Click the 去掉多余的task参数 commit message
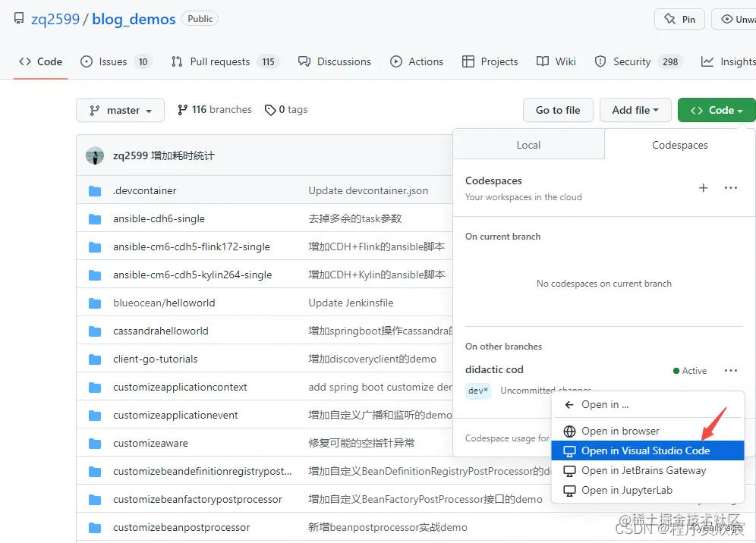756x543 pixels. [355, 218]
